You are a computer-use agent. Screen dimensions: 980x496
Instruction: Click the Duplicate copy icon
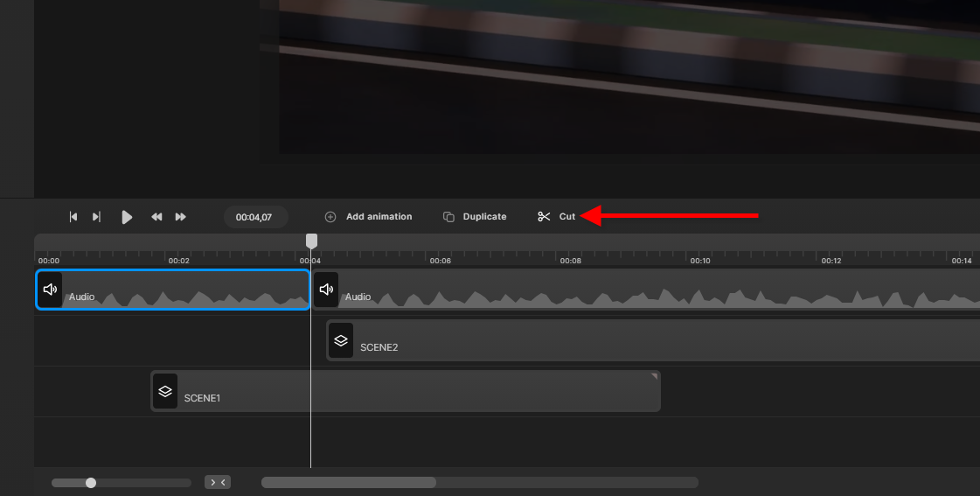pyautogui.click(x=448, y=217)
